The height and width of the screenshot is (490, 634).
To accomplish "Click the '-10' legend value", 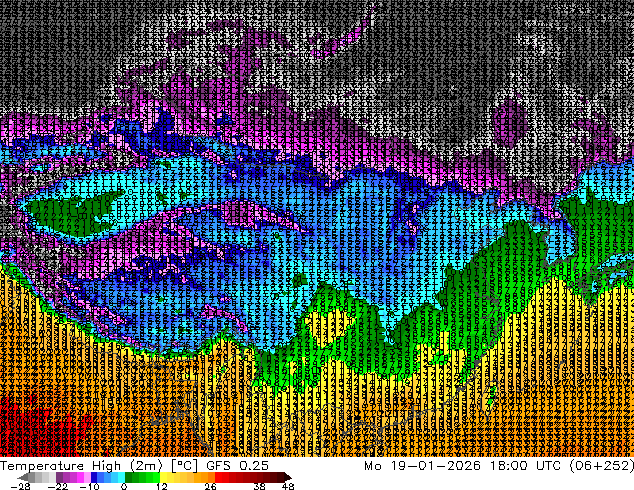I will click(89, 486).
